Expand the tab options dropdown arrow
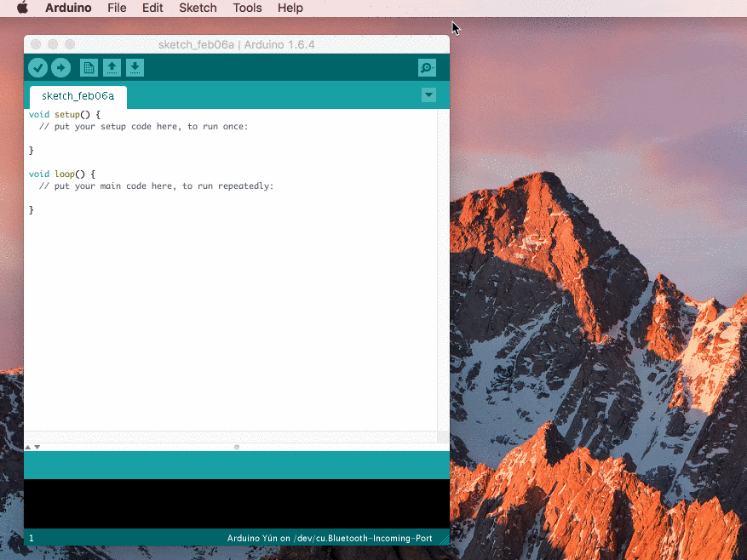Image resolution: width=747 pixels, height=560 pixels. (428, 94)
